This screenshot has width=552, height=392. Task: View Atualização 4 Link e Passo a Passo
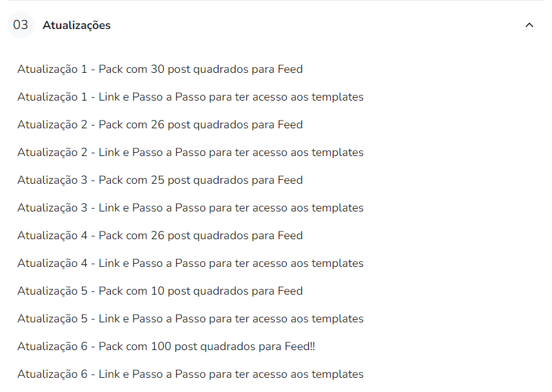point(190,263)
